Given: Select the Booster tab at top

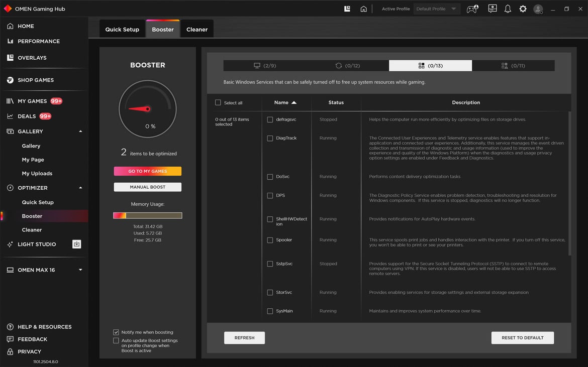Looking at the screenshot, I should pyautogui.click(x=163, y=29).
